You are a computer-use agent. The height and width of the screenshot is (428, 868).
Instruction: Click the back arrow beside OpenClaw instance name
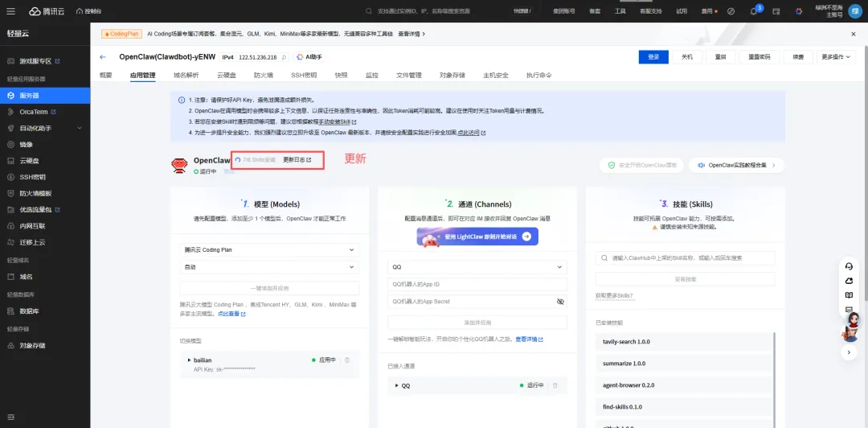(102, 57)
